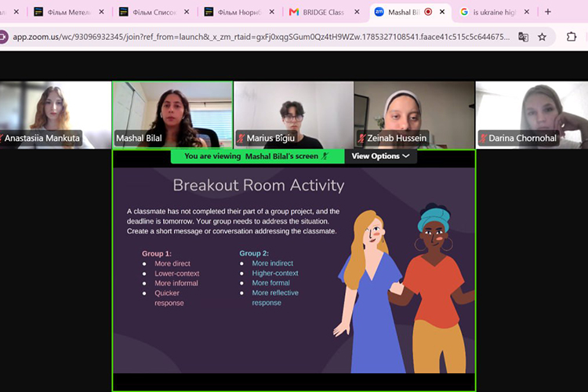The height and width of the screenshot is (392, 588).
Task: Switch to the BRIDGE Class Gmail tab
Action: (325, 12)
